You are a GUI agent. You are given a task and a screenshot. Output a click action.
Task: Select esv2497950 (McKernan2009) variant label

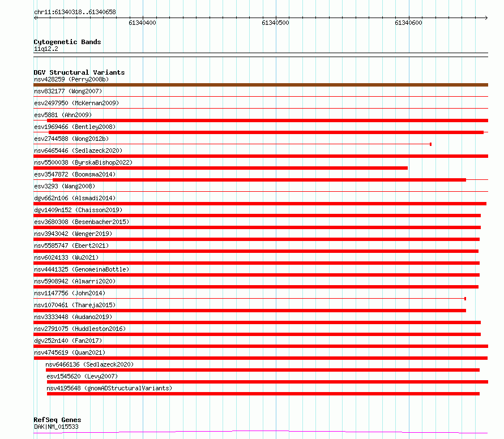(x=76, y=103)
